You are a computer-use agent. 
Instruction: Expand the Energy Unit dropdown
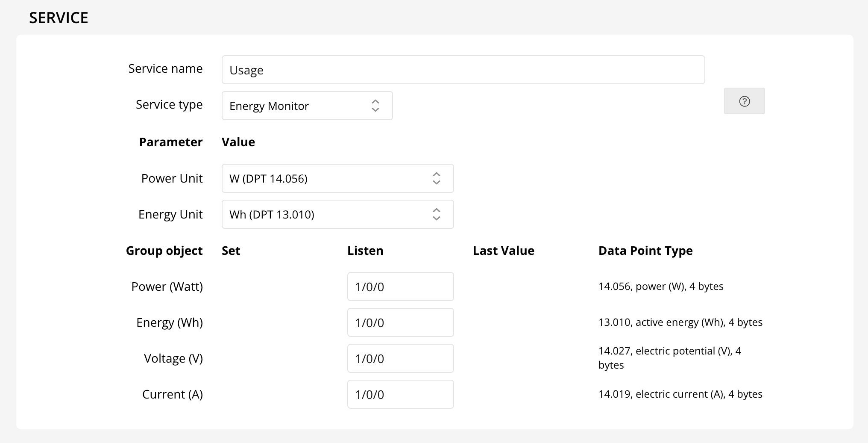pos(337,214)
